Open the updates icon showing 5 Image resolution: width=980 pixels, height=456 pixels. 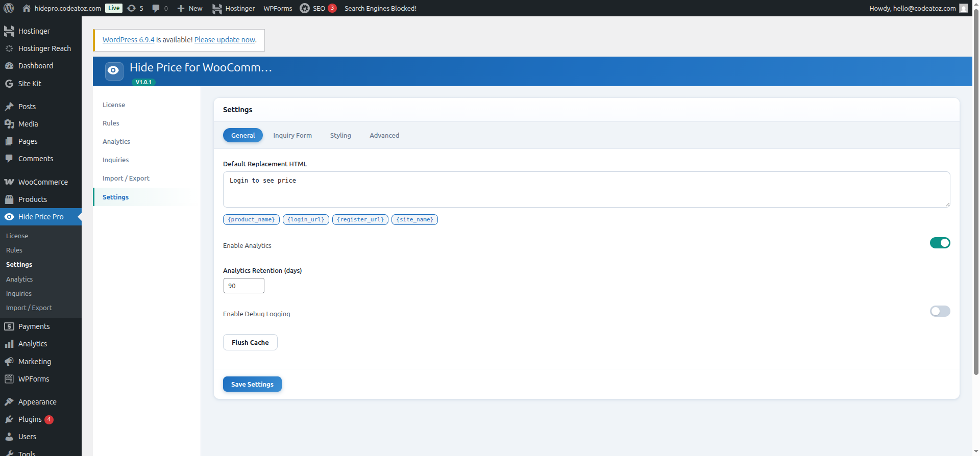click(x=135, y=8)
